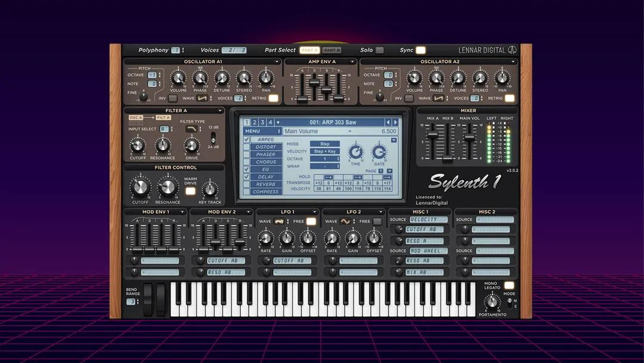Open the PHASER effect tab
Screen dimensions: 644x363
pos(266,154)
